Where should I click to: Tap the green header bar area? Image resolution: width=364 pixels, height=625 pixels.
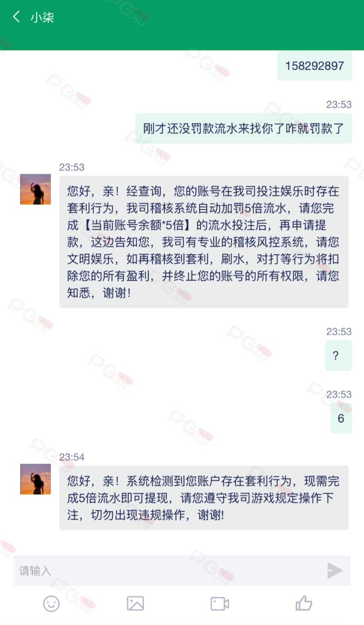(x=182, y=25)
